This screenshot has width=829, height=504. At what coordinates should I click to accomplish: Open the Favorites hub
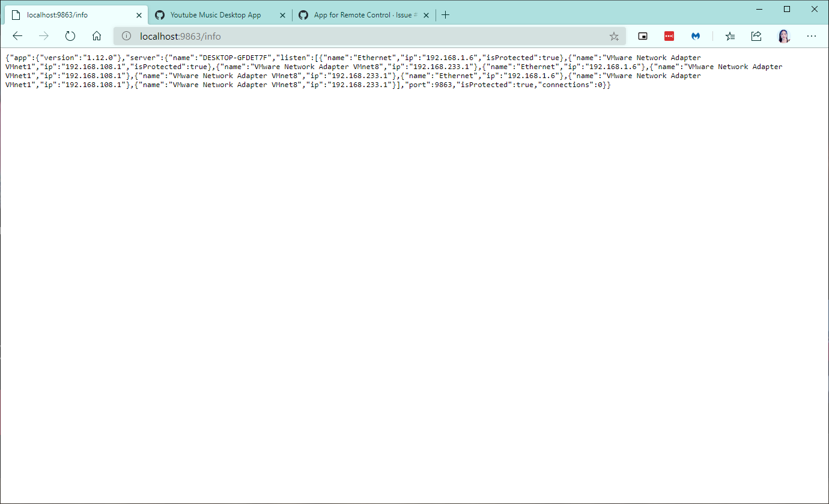click(x=729, y=36)
